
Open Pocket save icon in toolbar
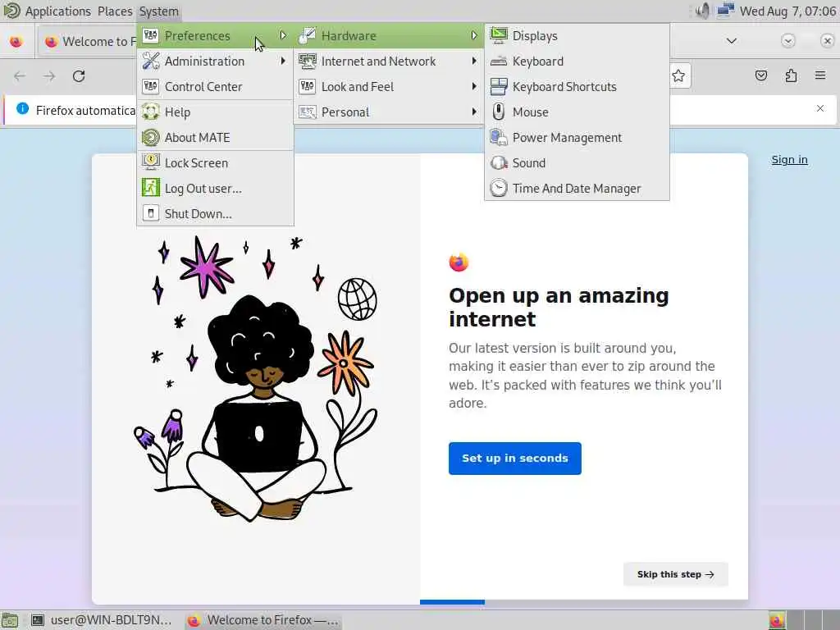pyautogui.click(x=760, y=75)
